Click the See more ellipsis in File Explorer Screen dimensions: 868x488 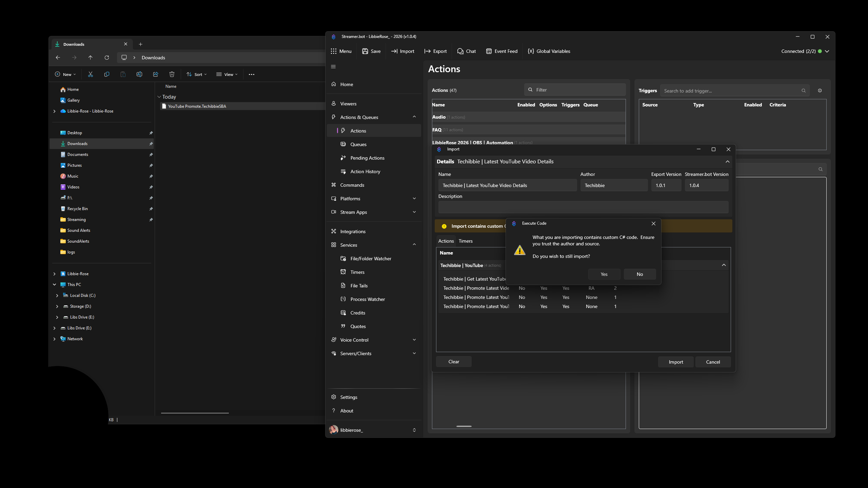(x=252, y=75)
